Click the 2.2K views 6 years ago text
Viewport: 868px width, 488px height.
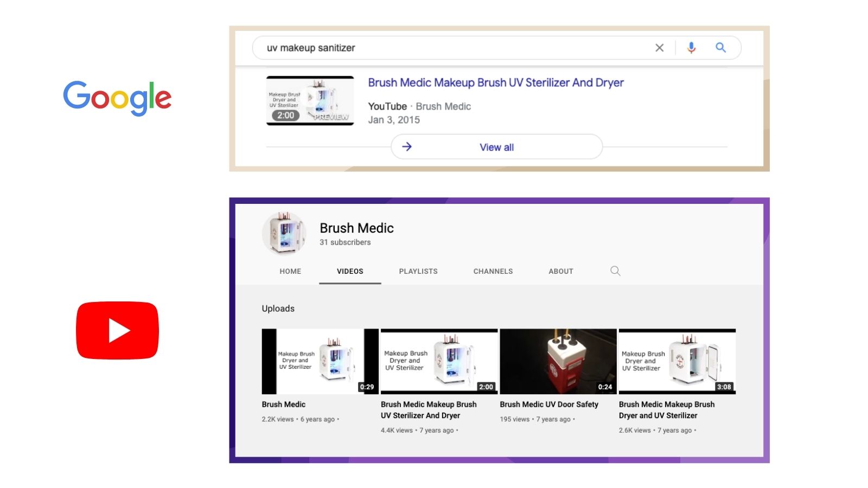point(300,419)
